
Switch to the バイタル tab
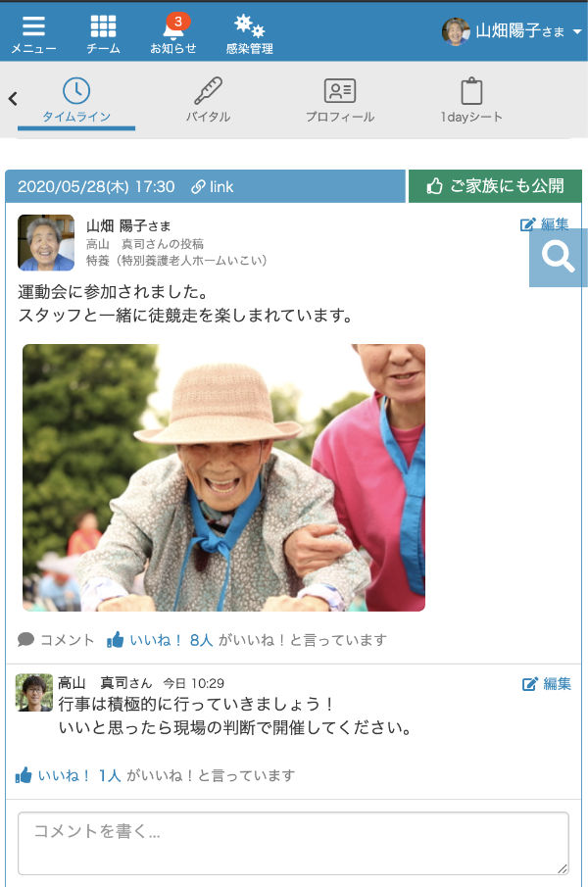click(x=208, y=102)
